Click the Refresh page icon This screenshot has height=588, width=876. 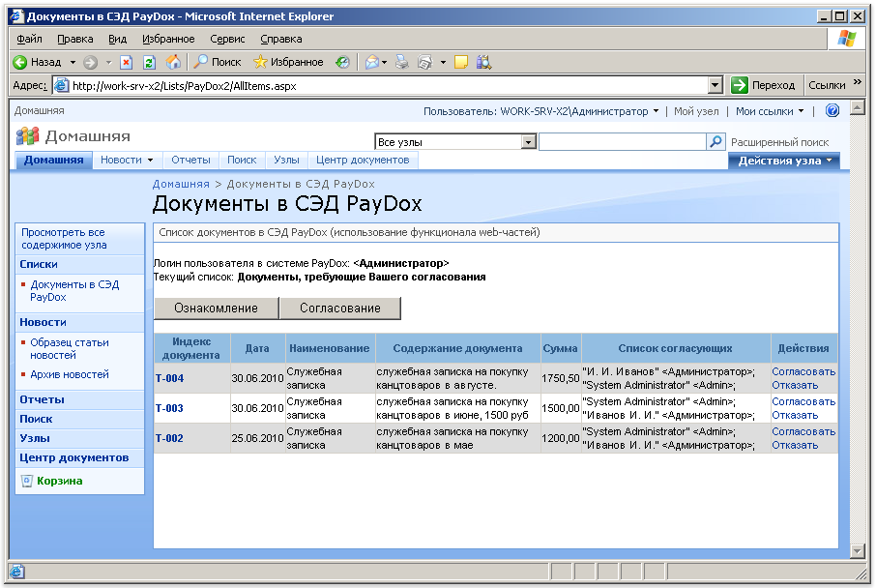pyautogui.click(x=147, y=61)
